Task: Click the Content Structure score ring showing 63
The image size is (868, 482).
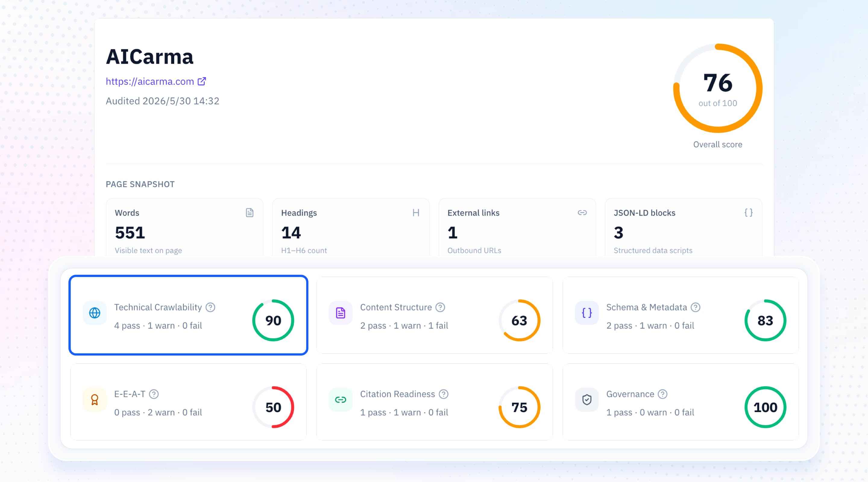Action: 519,320
